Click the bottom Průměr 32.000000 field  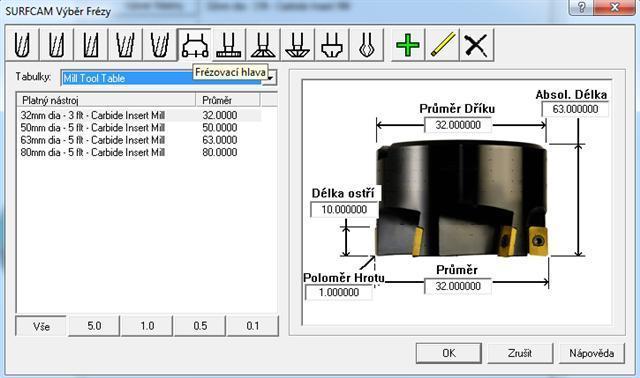click(458, 286)
